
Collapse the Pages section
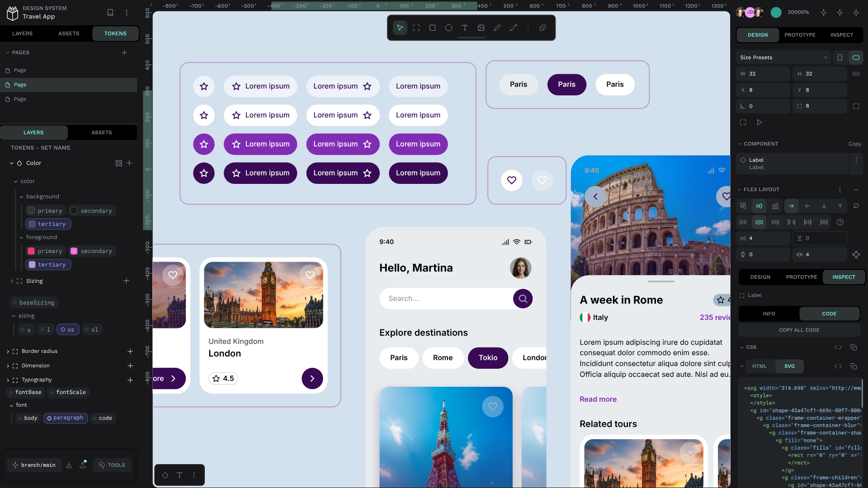point(8,53)
